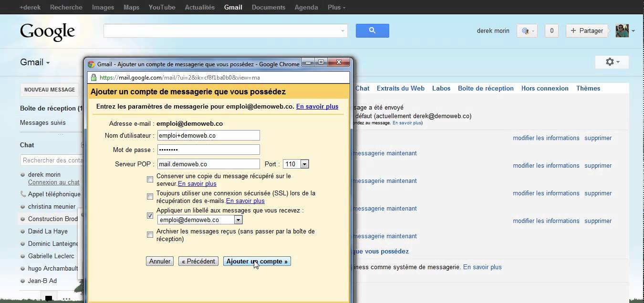Check the archive received messages checkbox
644x303 pixels.
tap(150, 234)
